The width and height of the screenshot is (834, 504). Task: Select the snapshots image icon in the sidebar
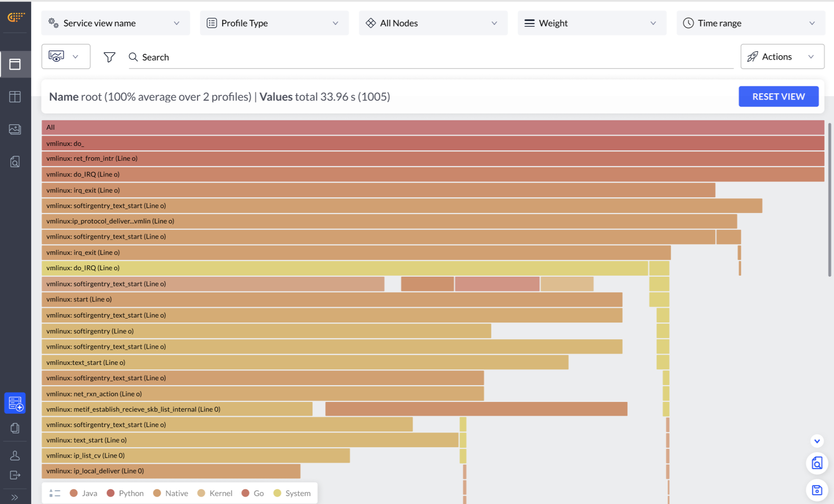pos(15,129)
